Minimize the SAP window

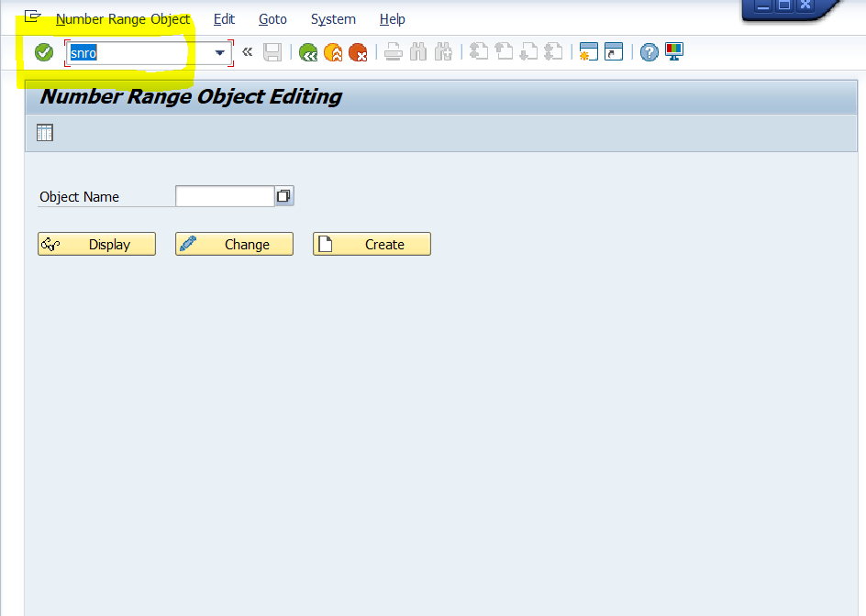tap(762, 5)
